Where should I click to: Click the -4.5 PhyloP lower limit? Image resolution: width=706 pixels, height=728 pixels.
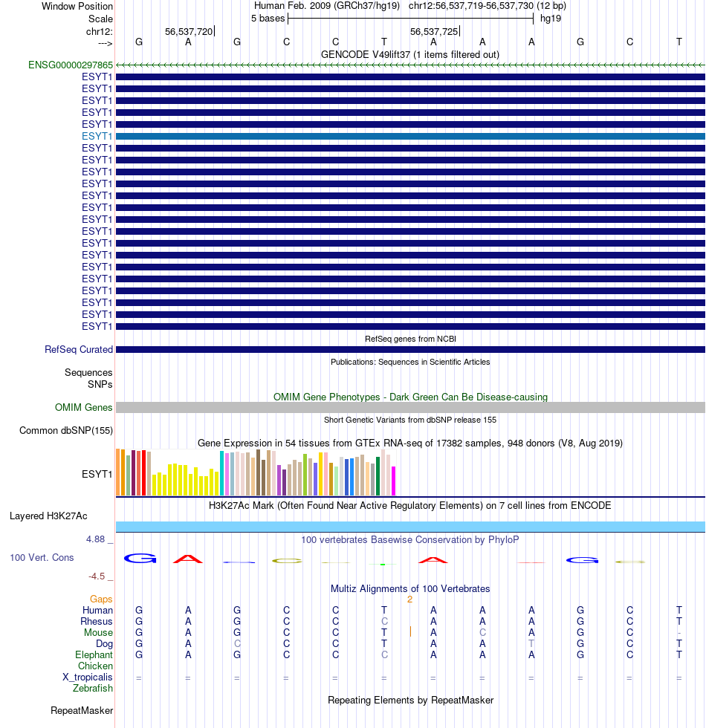tap(97, 576)
